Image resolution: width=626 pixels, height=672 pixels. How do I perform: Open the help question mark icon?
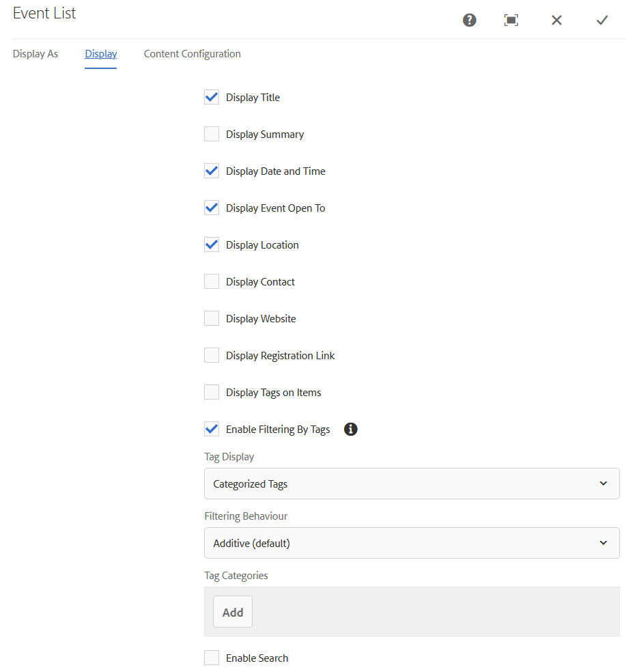point(469,20)
